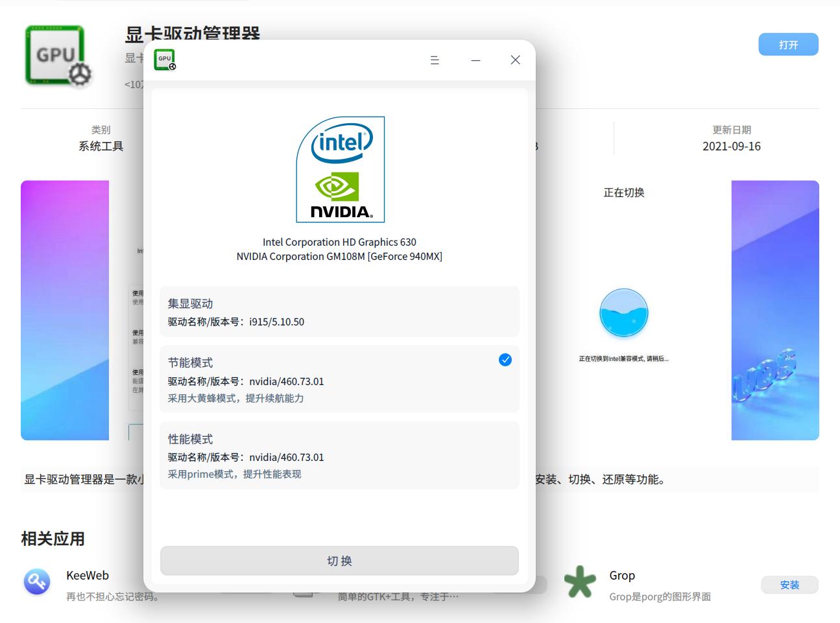Click the 采用prime模式 description text
Screen dimensions: 840x623
pos(235,474)
